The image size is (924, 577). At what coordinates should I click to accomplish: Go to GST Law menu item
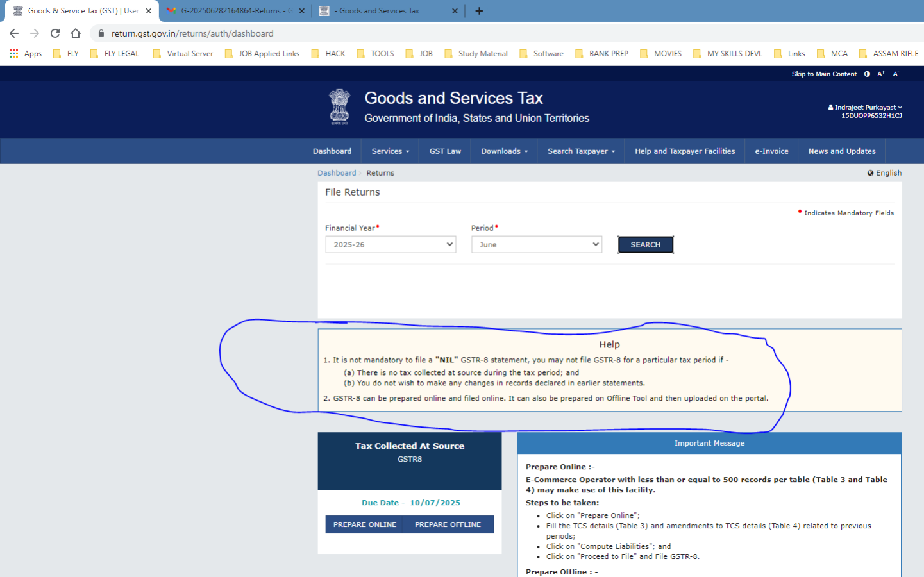(445, 151)
